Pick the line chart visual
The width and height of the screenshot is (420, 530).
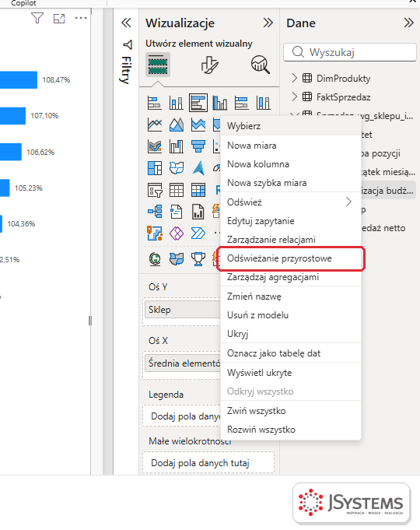155,125
